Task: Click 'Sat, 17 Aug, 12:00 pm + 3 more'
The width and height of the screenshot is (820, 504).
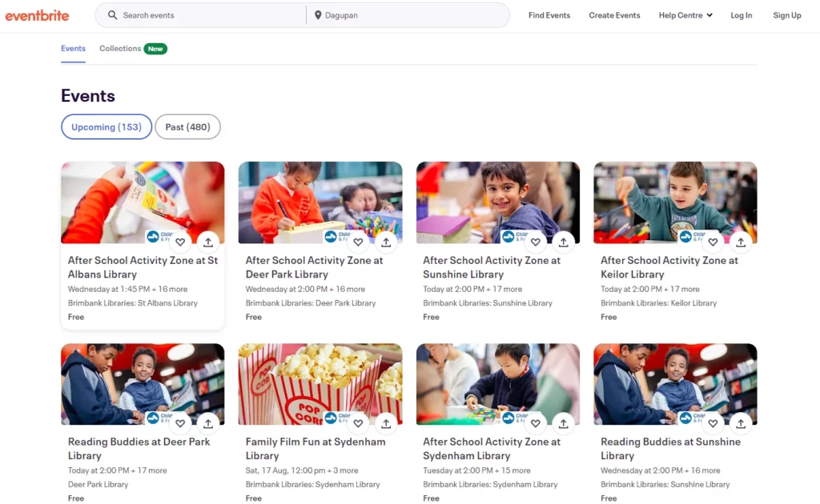Action: pyautogui.click(x=302, y=470)
